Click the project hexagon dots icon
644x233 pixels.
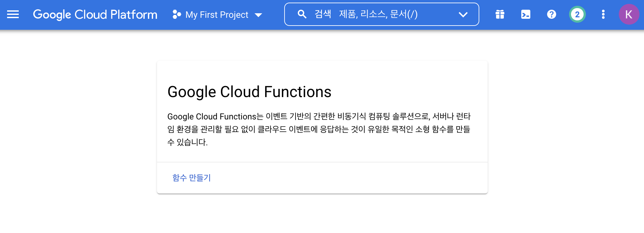pos(177,15)
